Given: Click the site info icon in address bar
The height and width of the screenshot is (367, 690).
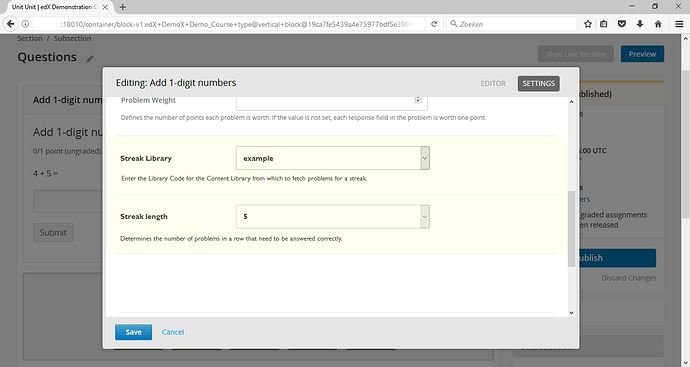Looking at the screenshot, I should tap(25, 24).
